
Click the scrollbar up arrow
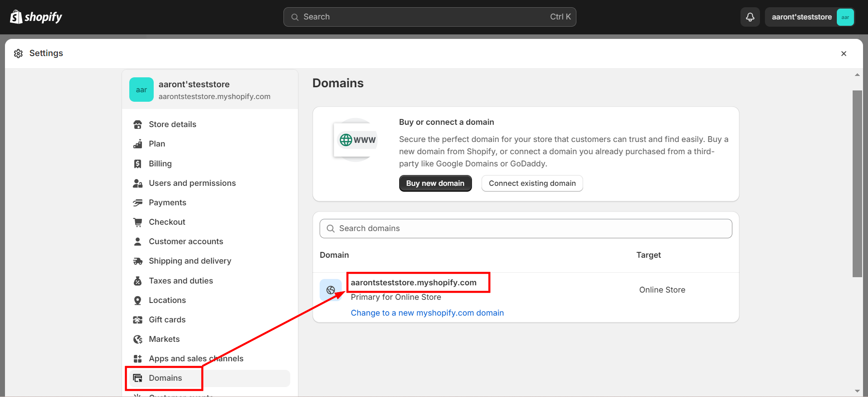pos(857,75)
